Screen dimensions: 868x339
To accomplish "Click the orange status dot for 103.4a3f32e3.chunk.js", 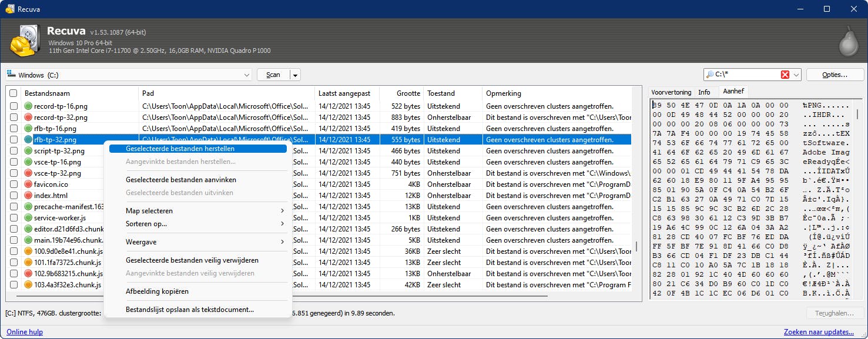I will pos(28,285).
